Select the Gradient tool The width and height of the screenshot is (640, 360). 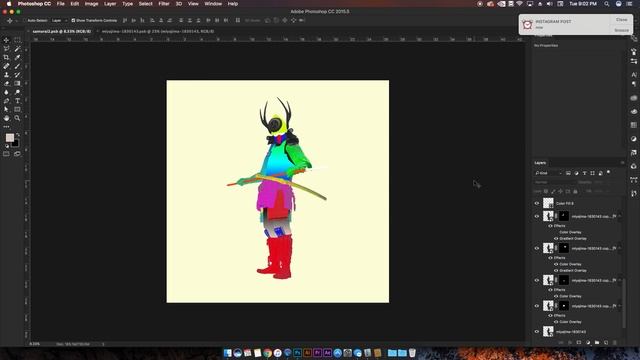point(17,83)
